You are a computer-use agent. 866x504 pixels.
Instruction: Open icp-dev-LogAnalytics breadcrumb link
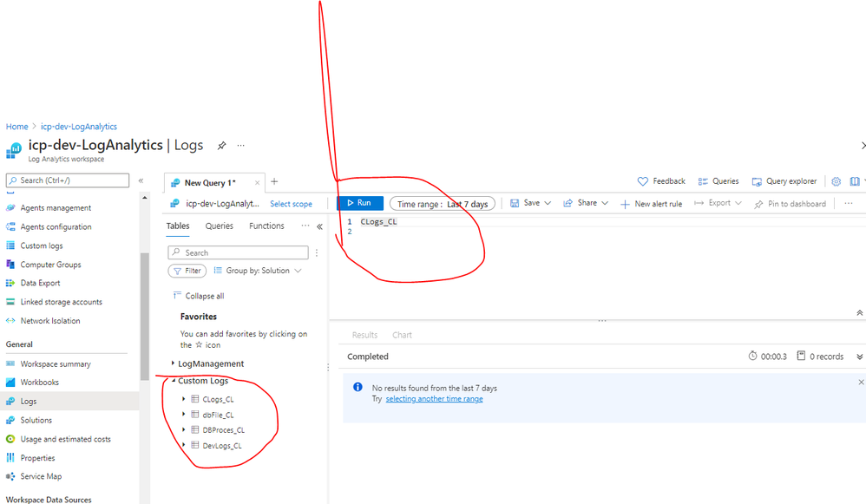[x=79, y=127]
